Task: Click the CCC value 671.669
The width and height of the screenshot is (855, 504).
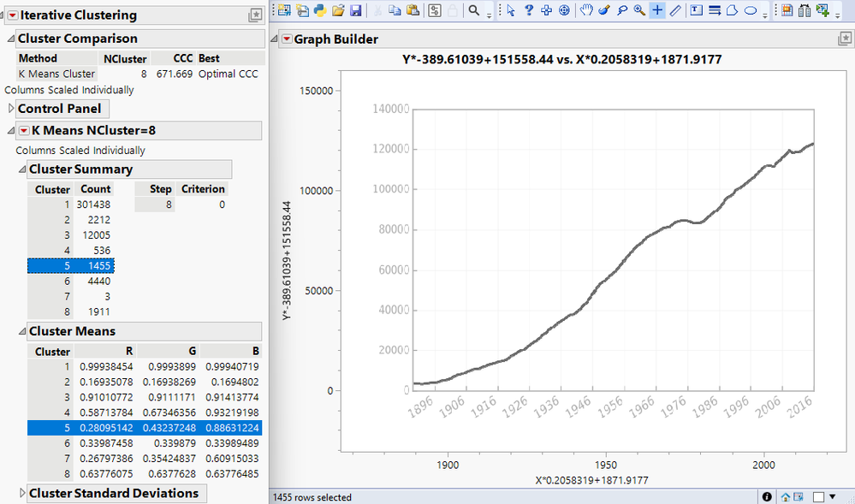Action: click(x=175, y=74)
